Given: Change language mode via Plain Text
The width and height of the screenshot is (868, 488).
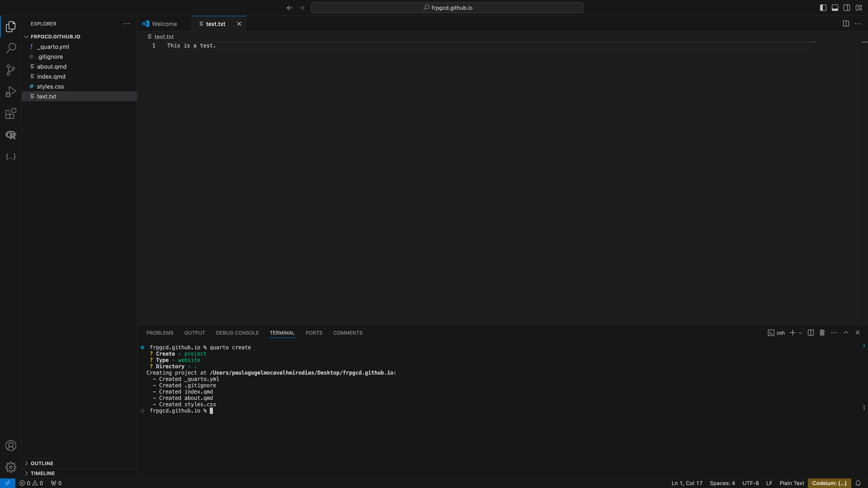Looking at the screenshot, I should (x=792, y=483).
